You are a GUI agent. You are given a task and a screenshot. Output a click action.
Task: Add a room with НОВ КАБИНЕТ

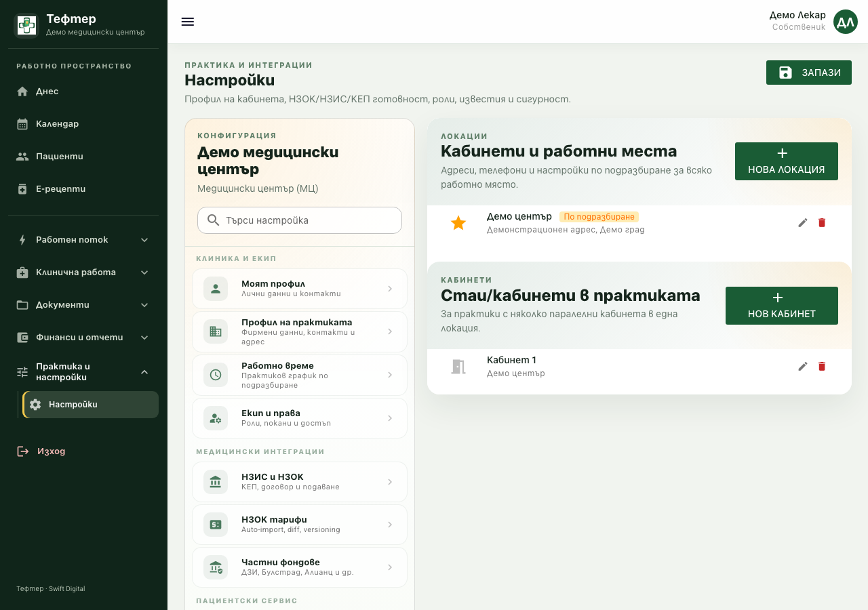(x=782, y=306)
